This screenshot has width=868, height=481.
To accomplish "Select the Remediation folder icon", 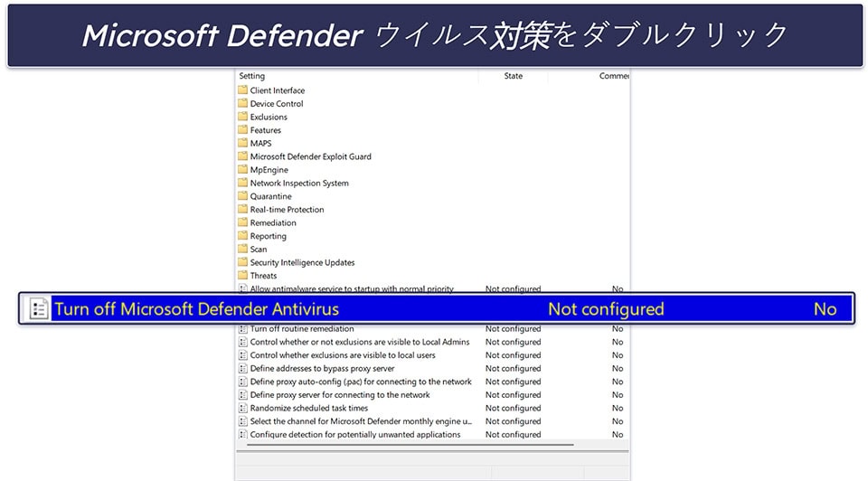I will click(242, 222).
